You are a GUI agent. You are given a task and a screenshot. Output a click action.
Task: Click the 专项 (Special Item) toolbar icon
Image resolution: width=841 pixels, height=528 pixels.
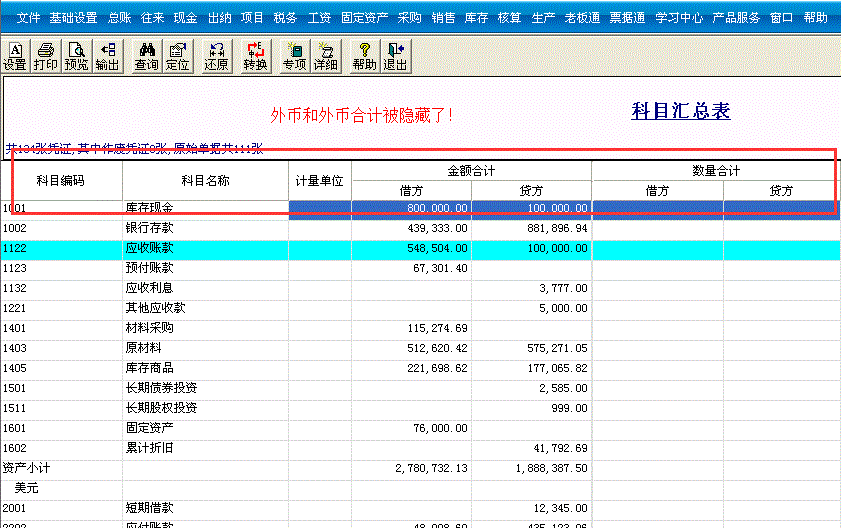tap(294, 56)
